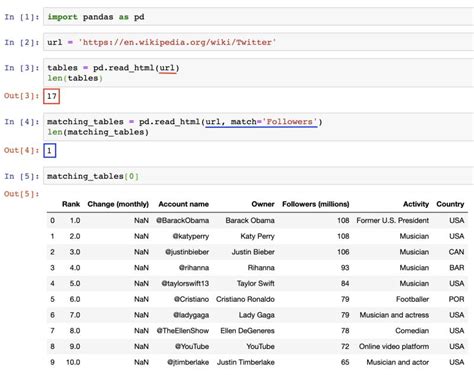Click the 'Former U.S. President' activity cell
This screenshot has width=474, height=375.
click(x=393, y=220)
